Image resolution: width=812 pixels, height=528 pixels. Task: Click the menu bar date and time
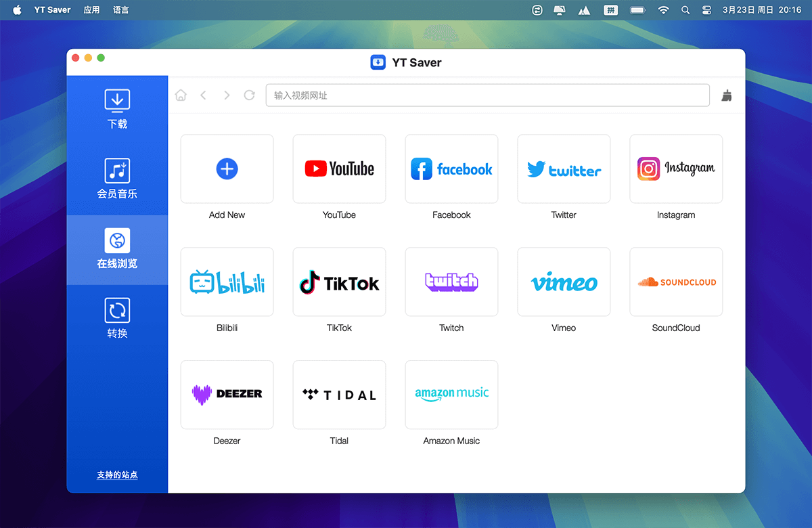pyautogui.click(x=762, y=10)
